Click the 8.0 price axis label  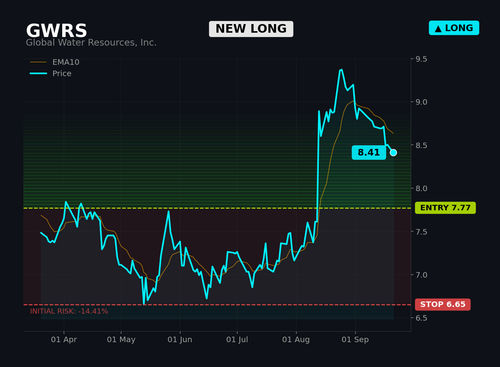click(x=421, y=189)
